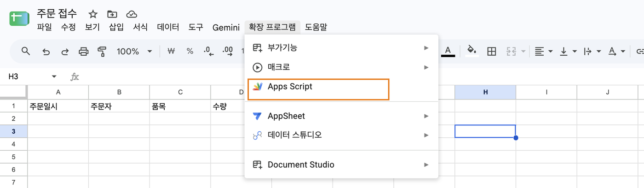Select column J header
644x188 pixels.
[x=607, y=92]
